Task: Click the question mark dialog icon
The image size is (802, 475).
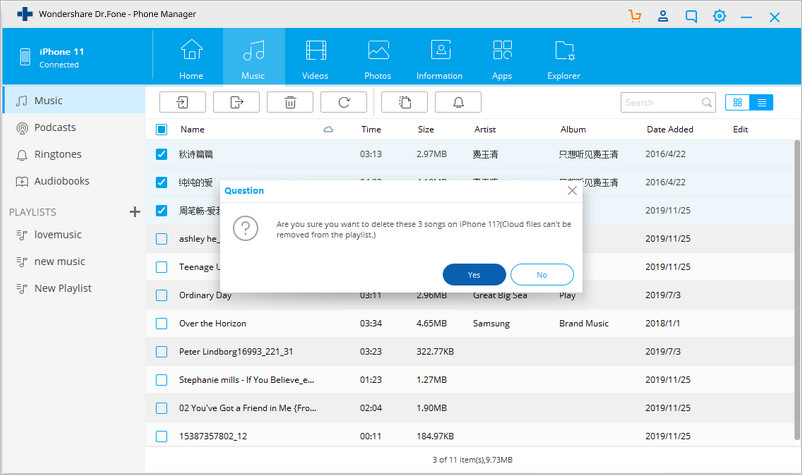Action: (x=246, y=228)
